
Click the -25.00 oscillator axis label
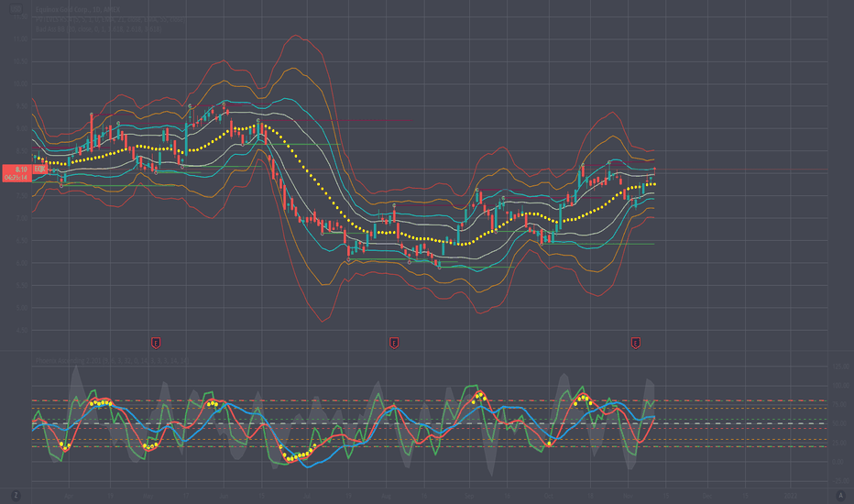point(841,480)
